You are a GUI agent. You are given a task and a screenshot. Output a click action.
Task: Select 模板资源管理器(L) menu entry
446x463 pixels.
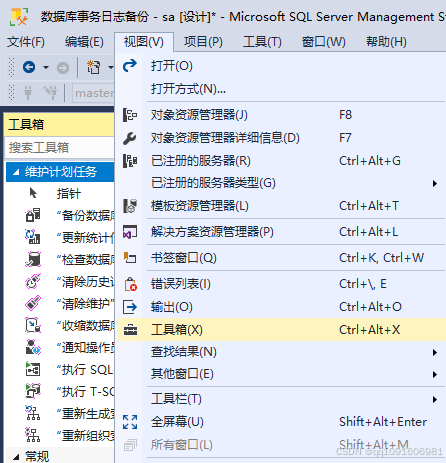[280, 206]
